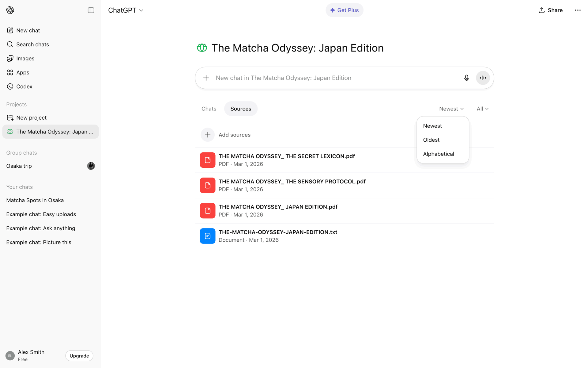The width and height of the screenshot is (588, 368).
Task: Open the Osaka trip group chat
Action: point(51,166)
